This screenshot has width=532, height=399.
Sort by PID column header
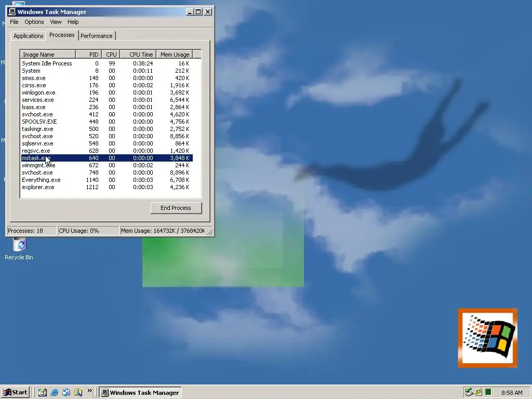coord(88,54)
